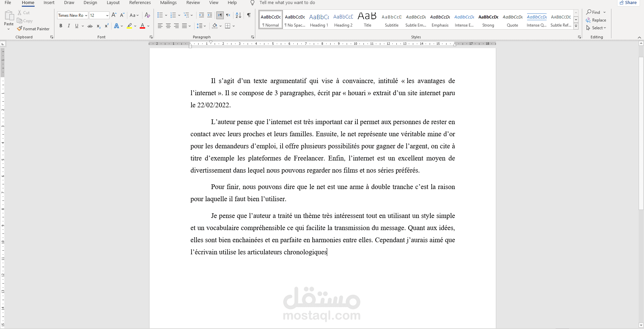Click the Tell me search field

(x=287, y=3)
